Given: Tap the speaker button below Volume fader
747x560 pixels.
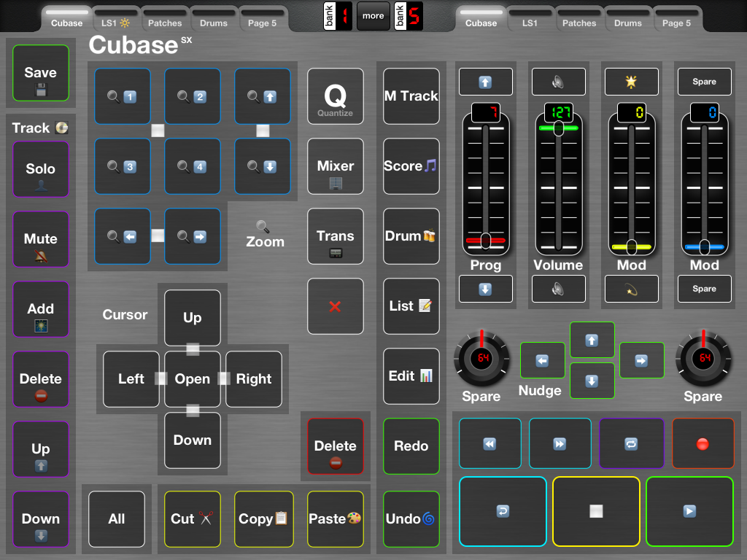Looking at the screenshot, I should pos(558,289).
